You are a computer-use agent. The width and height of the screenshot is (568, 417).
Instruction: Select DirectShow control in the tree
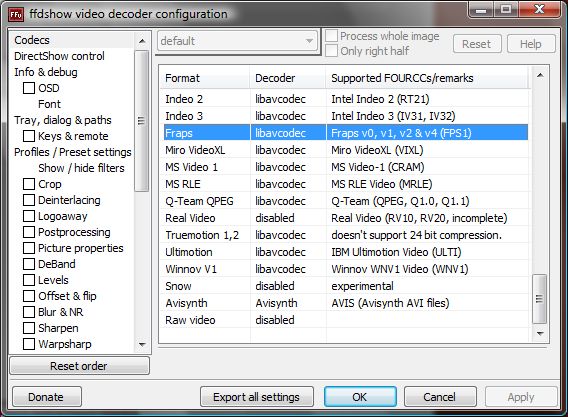coord(59,56)
